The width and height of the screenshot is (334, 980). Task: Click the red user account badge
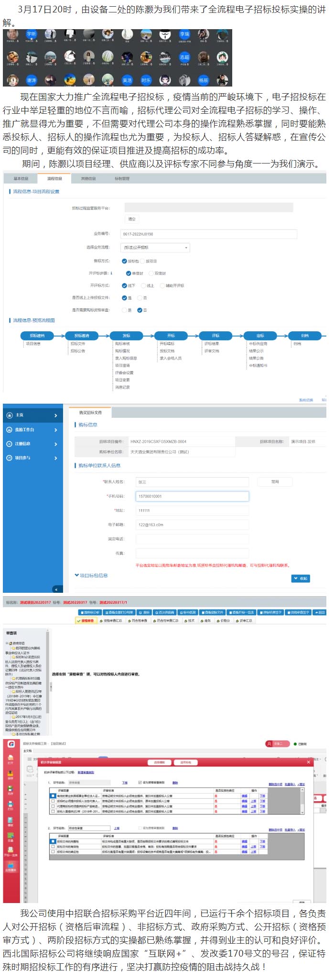point(277,744)
